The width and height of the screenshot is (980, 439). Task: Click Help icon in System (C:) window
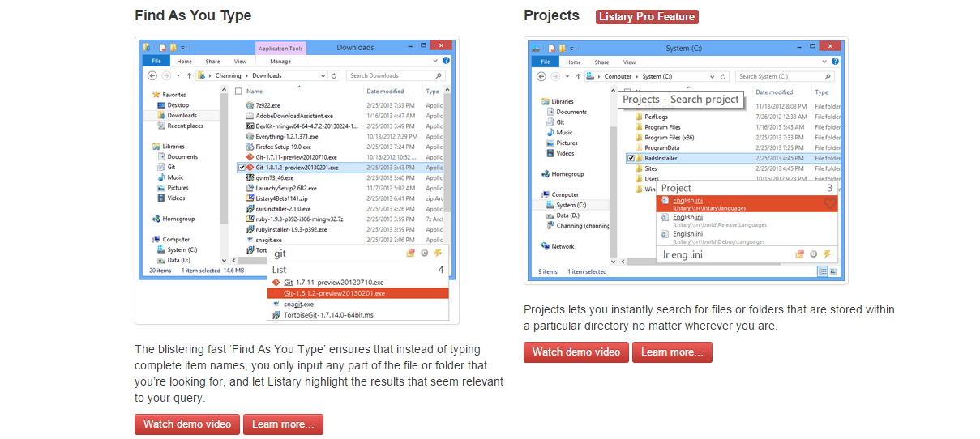click(834, 62)
